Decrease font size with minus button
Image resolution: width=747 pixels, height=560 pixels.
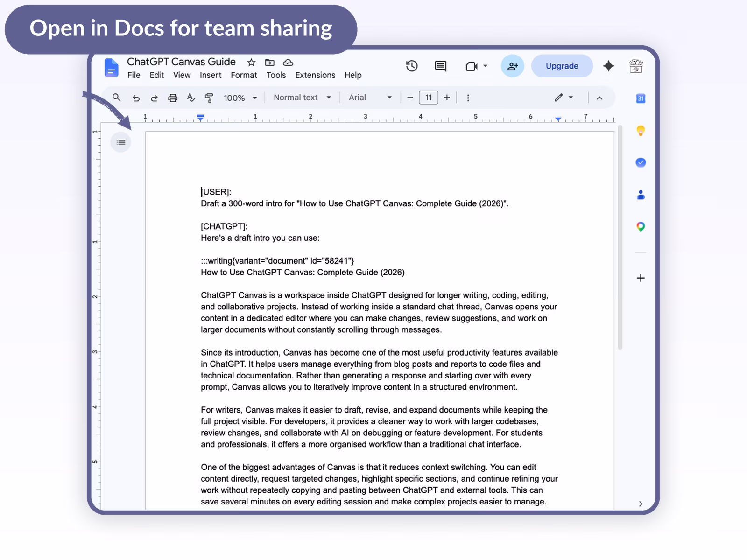(410, 98)
